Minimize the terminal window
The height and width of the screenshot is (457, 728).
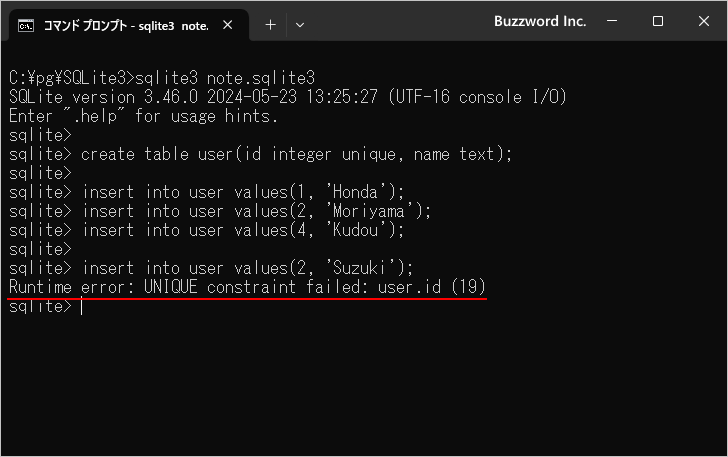pos(614,21)
